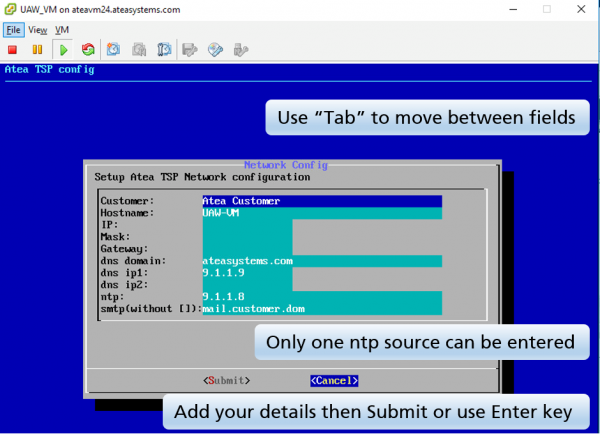Screen dimensions: 600x434
Task: Select the Customer field with Atea Customer
Action: pyautogui.click(x=322, y=201)
